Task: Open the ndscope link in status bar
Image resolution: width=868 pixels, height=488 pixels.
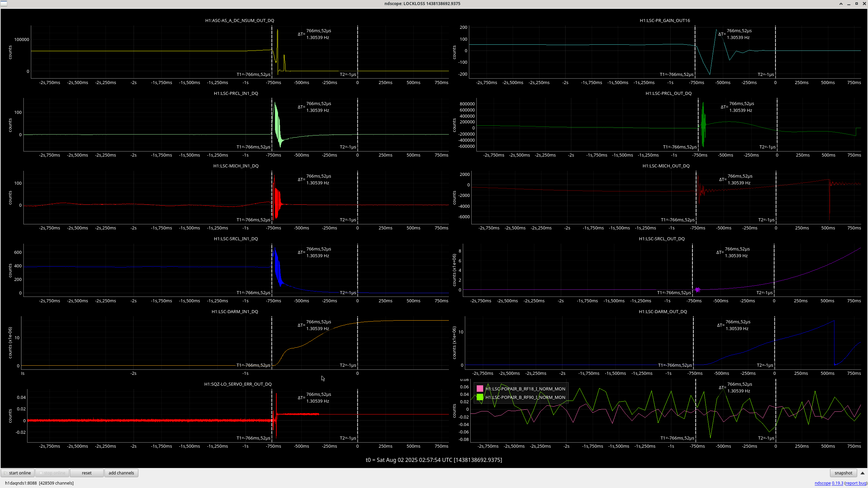Action: click(x=823, y=483)
